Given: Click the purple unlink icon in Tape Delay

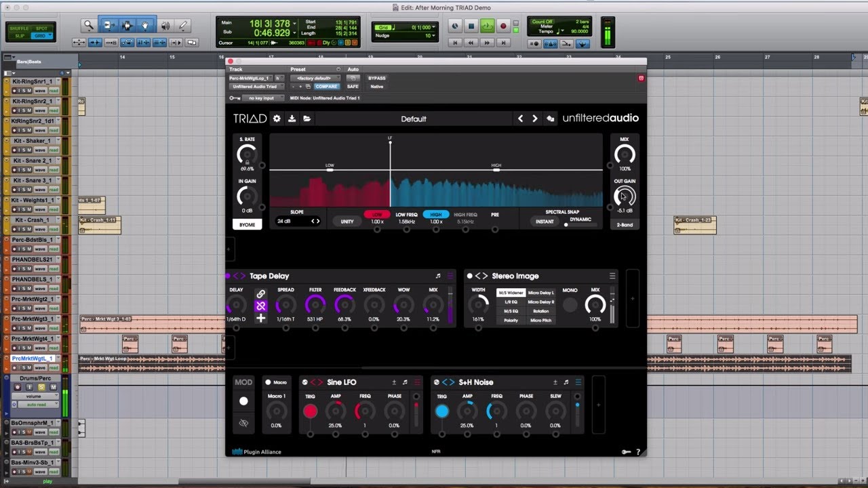Looking at the screenshot, I should pyautogui.click(x=260, y=306).
